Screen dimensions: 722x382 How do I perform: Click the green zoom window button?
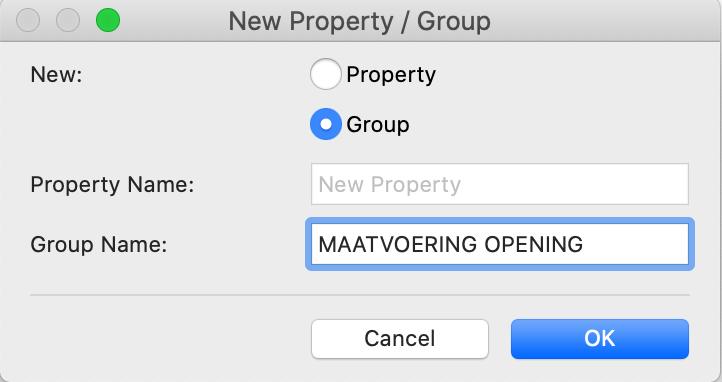tap(108, 21)
